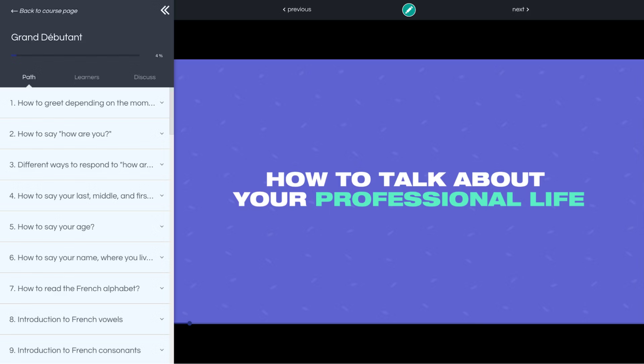The height and width of the screenshot is (364, 644).
Task: Select the Path tab
Action: point(29,77)
